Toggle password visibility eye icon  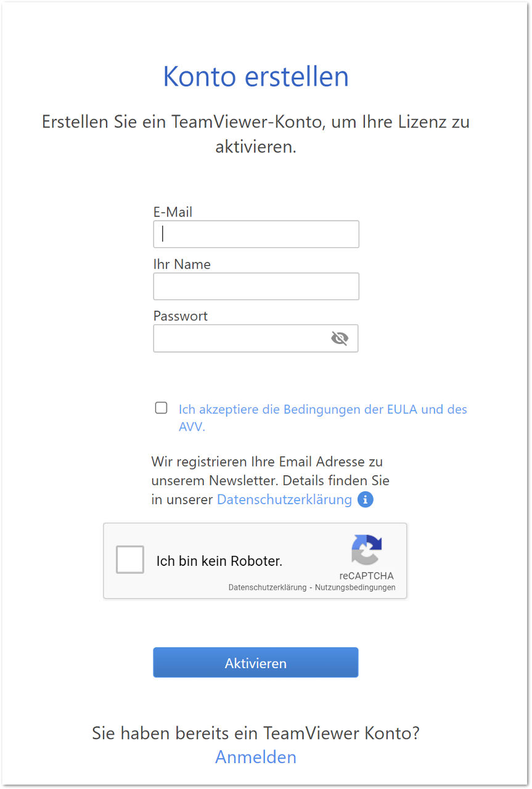[x=340, y=338]
